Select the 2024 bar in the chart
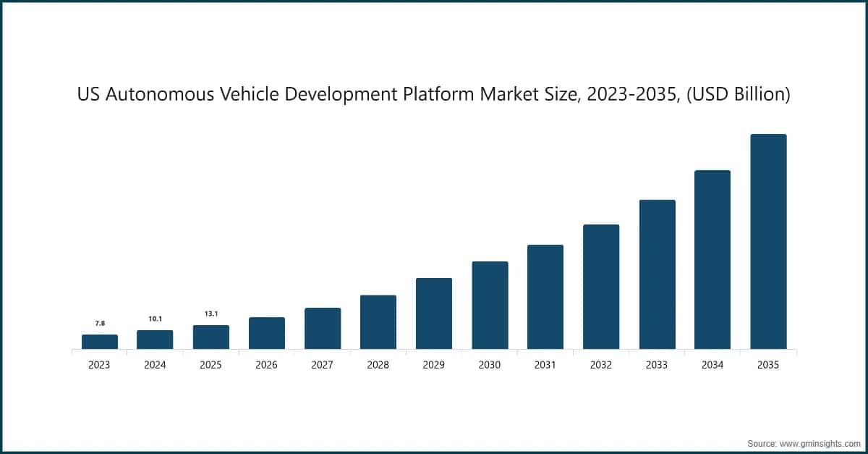Screen dimensions: 868x454 155,340
